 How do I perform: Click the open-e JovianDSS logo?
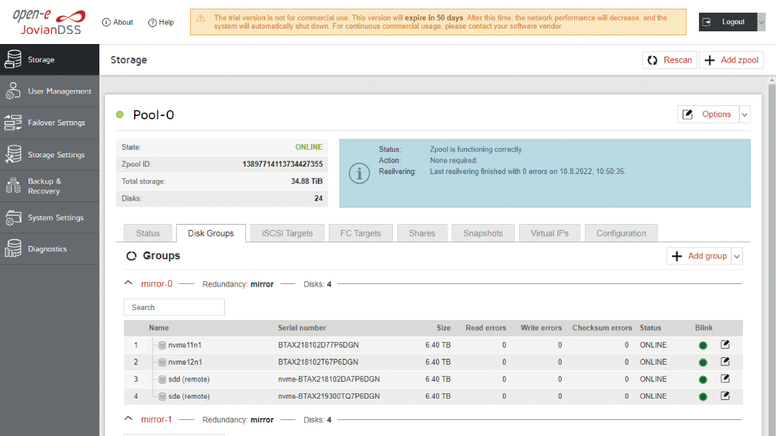pyautogui.click(x=49, y=22)
